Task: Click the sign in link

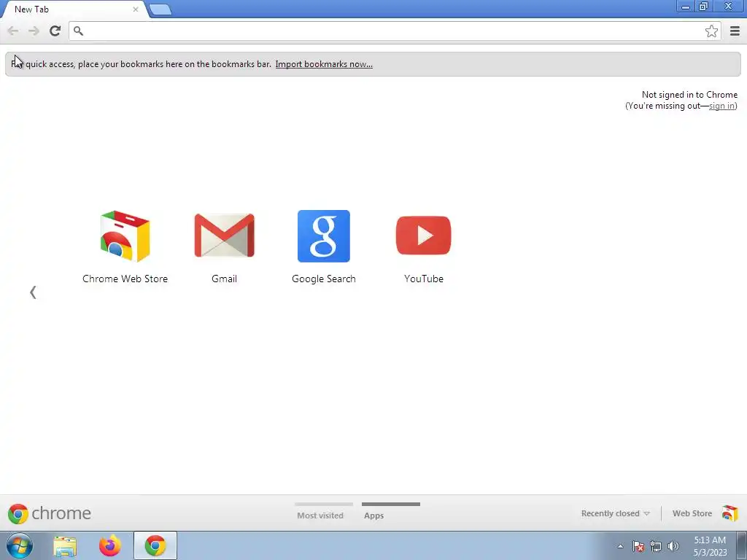Action: point(721,106)
